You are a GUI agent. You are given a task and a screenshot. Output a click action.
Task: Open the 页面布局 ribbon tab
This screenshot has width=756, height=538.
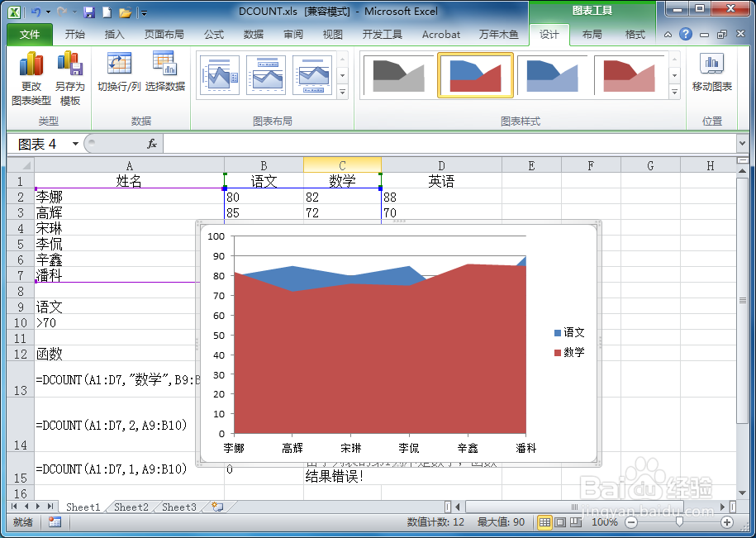(164, 34)
